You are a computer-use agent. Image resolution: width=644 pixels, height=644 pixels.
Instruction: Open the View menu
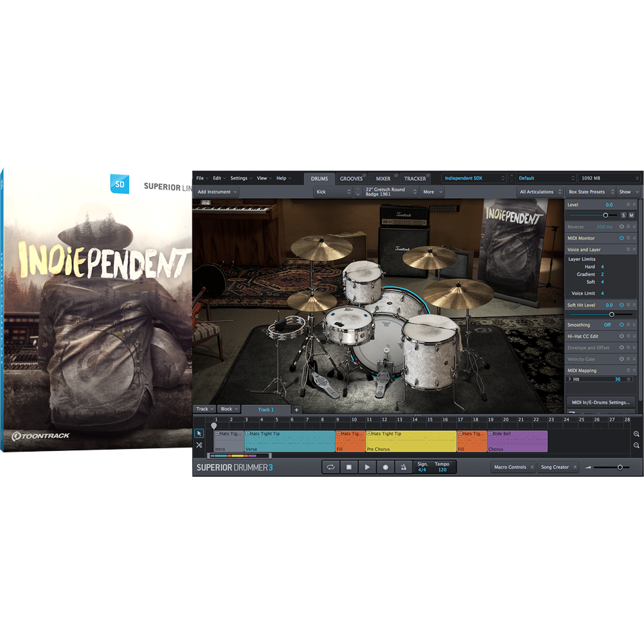click(x=264, y=178)
